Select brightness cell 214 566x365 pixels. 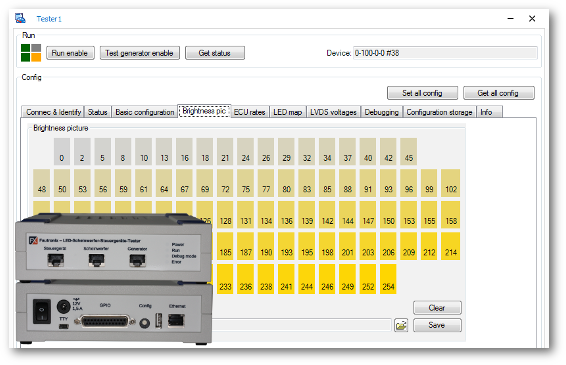pyautogui.click(x=450, y=246)
